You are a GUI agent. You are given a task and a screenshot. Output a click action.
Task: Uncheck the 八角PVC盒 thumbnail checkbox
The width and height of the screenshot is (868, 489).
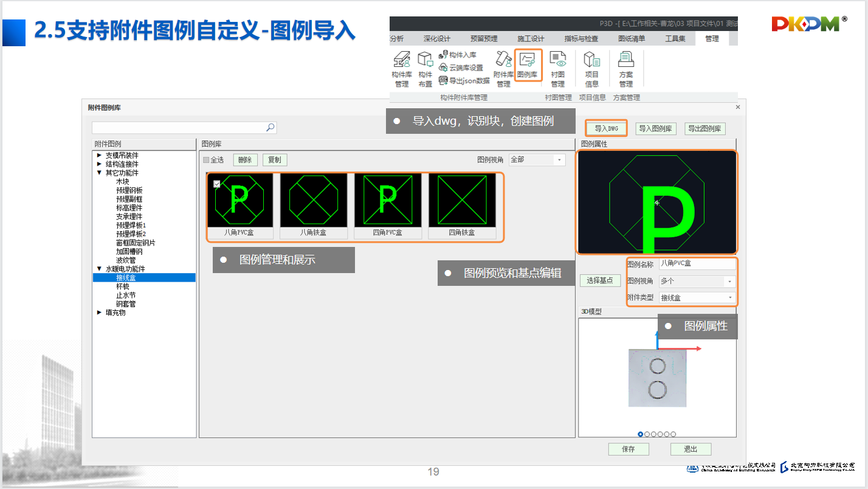(217, 184)
